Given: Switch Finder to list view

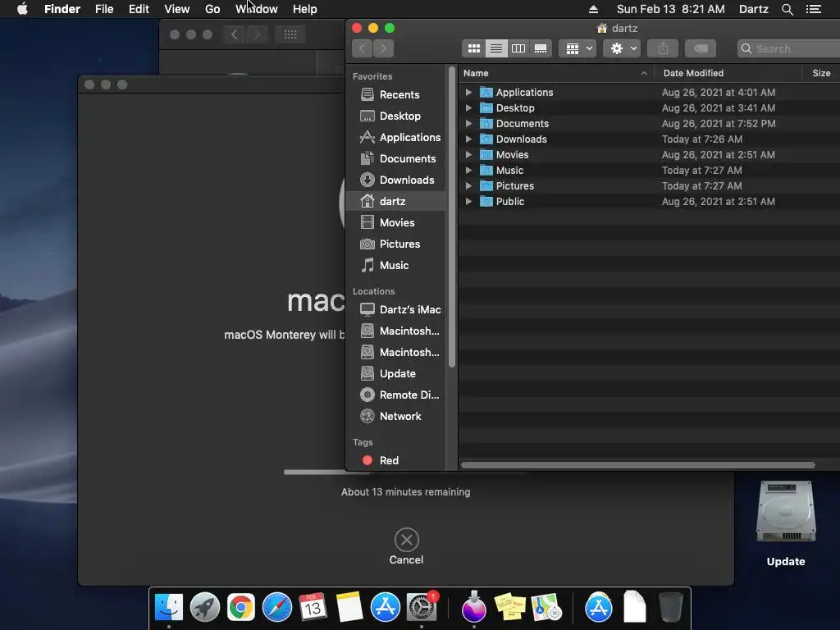Looking at the screenshot, I should point(496,48).
